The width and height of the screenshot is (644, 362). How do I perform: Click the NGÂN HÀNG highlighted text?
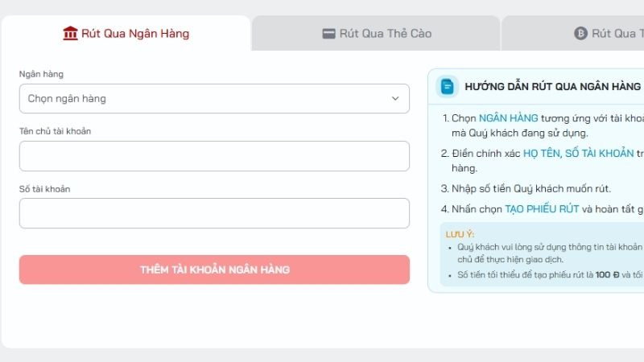(508, 118)
